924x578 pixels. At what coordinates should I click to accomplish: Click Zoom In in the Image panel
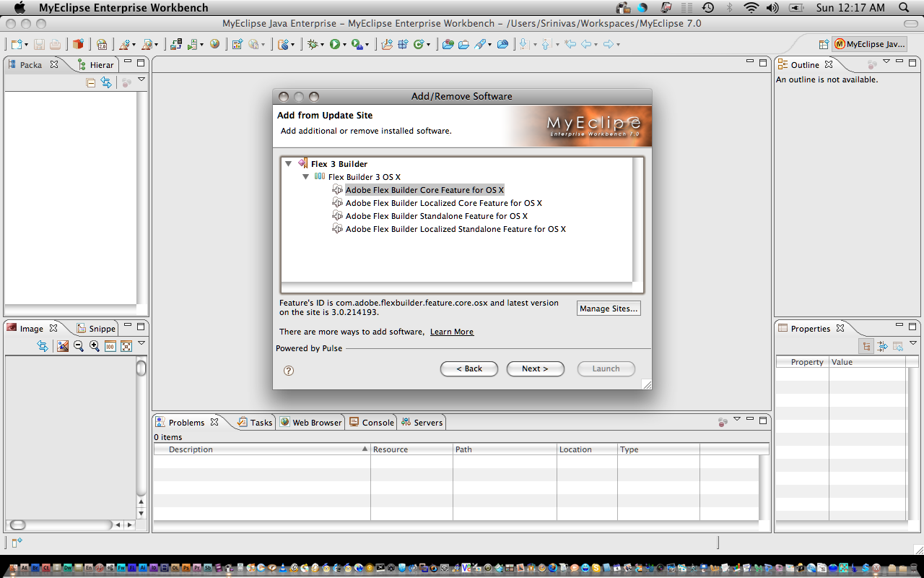pos(95,346)
